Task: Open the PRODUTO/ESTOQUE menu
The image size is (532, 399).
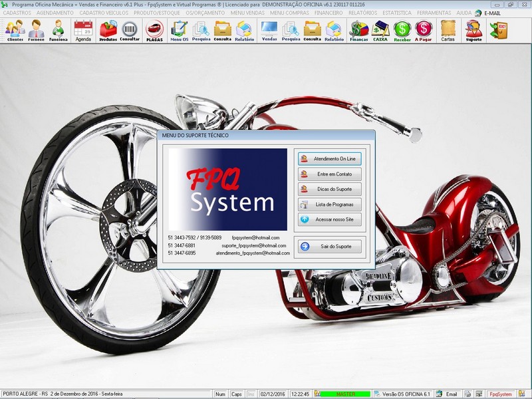Action: coord(157,13)
